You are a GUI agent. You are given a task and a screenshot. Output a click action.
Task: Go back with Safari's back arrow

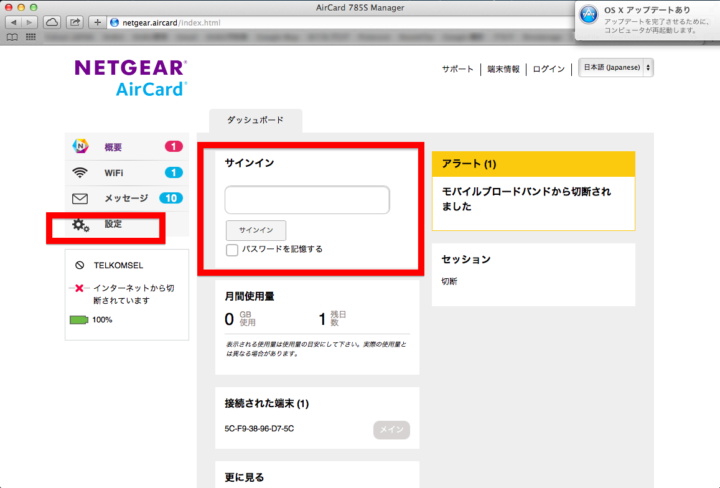pos(14,22)
